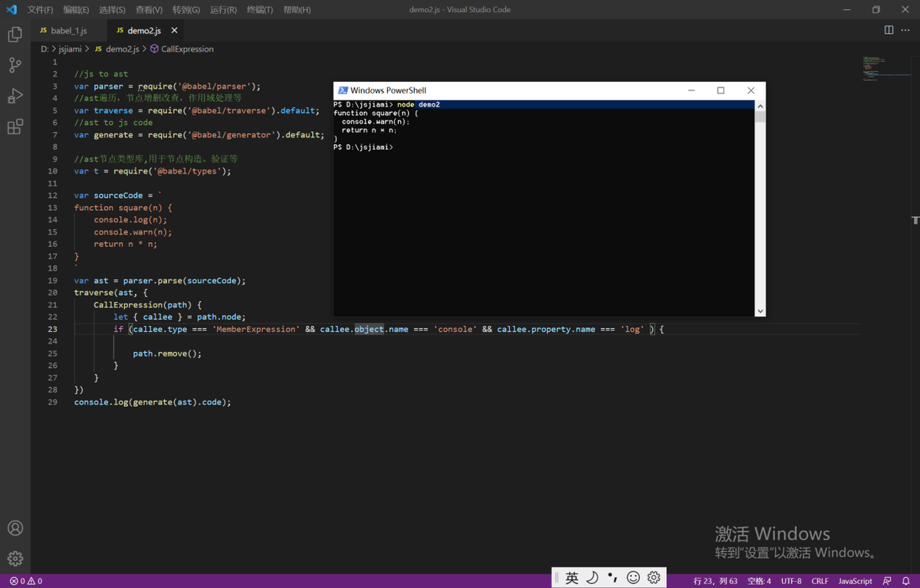Open the Accounts icon in activity bar
The height and width of the screenshot is (588, 920).
(15, 528)
